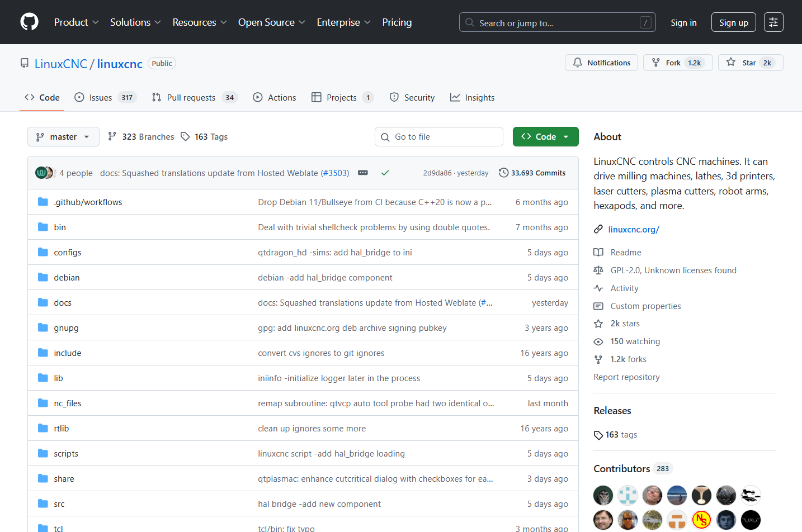Expand the Solutions menu
Viewport: 802px width, 532px height.
pos(135,22)
